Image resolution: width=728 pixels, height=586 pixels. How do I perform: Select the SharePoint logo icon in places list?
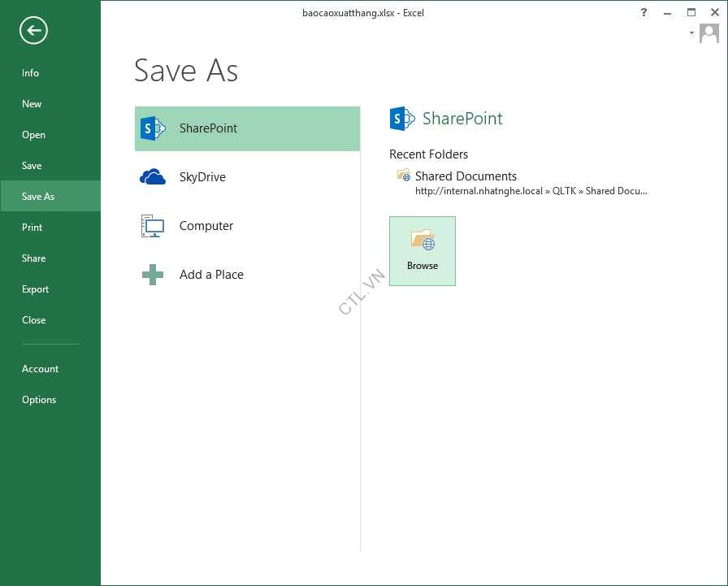(153, 128)
